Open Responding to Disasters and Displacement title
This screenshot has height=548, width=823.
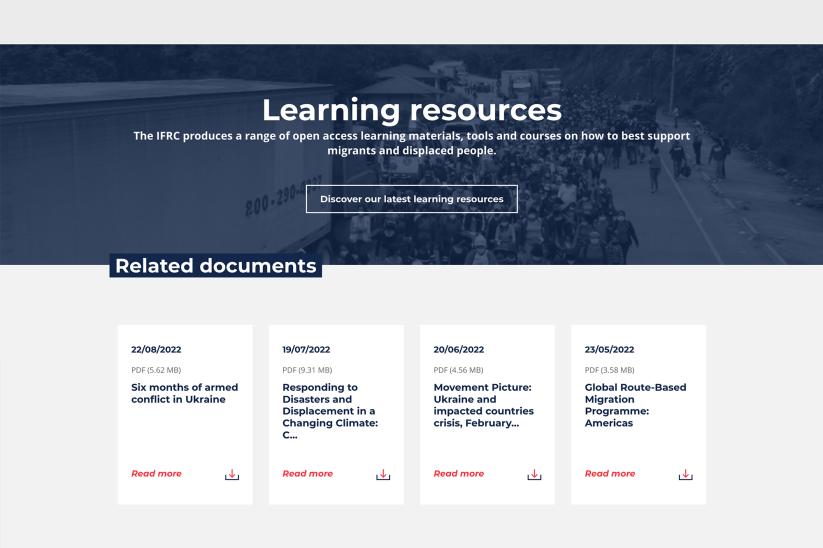coord(330,411)
